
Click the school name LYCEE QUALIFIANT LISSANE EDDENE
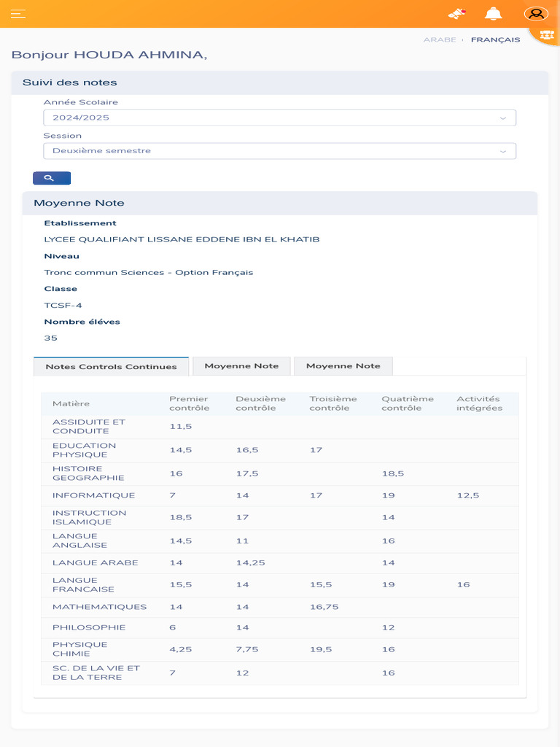(x=182, y=239)
